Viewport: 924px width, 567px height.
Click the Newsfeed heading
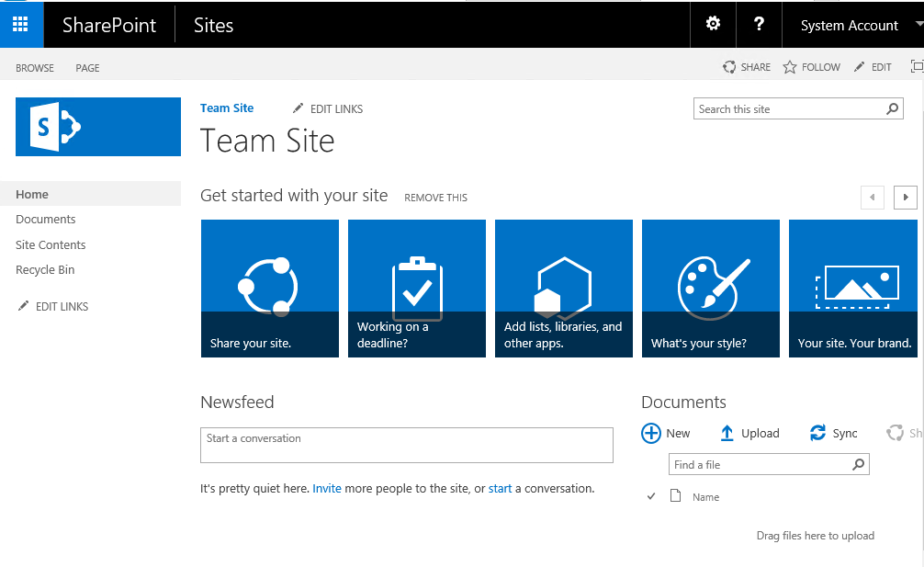click(x=238, y=402)
